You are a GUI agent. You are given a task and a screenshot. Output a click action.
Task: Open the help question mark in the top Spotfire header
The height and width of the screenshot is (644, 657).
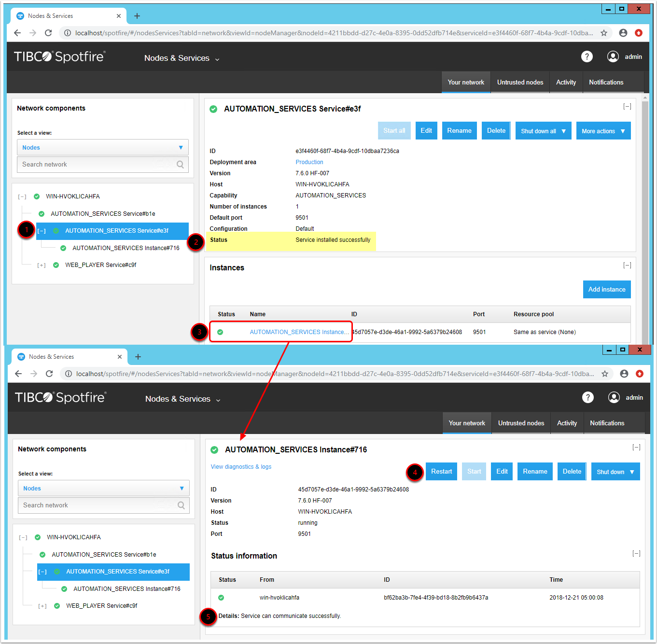[x=587, y=56]
